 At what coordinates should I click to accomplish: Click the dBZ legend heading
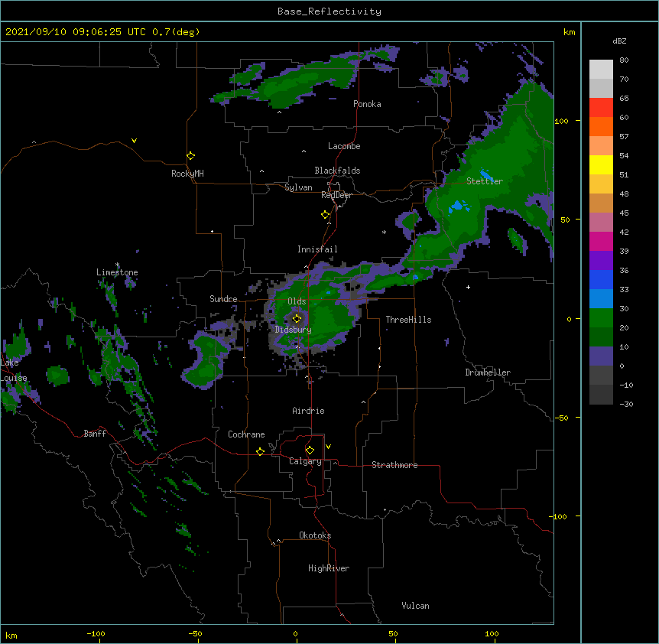[619, 41]
